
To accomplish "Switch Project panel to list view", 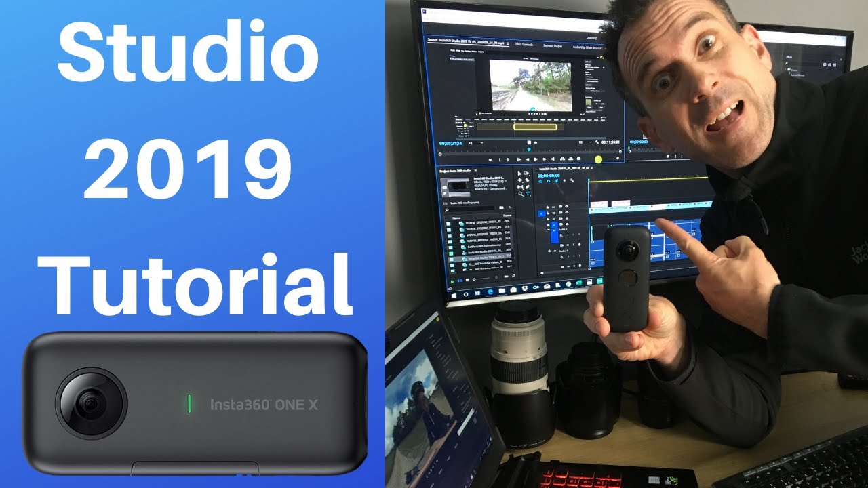I will (x=460, y=281).
